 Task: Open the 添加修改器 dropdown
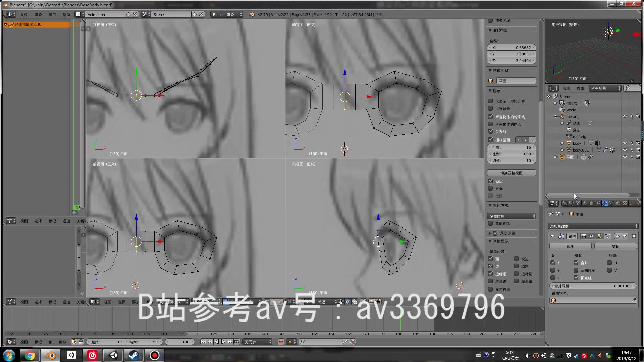click(x=593, y=226)
